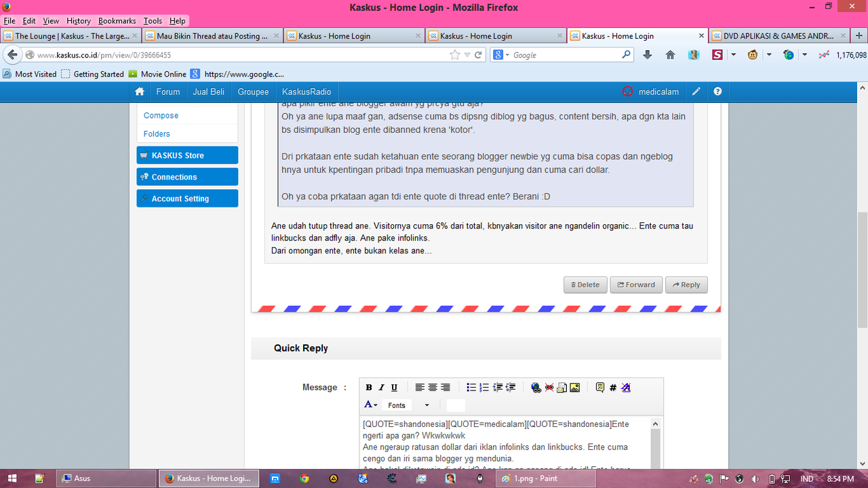
Task: Open Movie Online bookmark
Action: pos(157,74)
